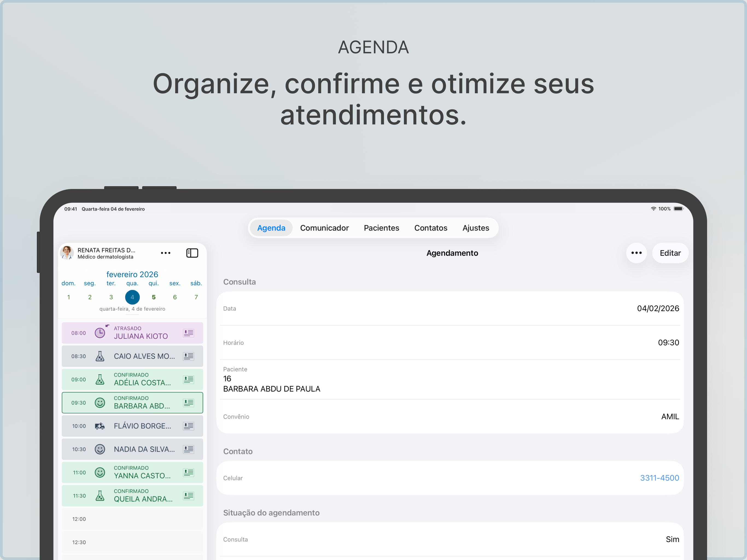The width and height of the screenshot is (747, 560).
Task: Open Caio Alves patient card icon
Action: tap(188, 356)
